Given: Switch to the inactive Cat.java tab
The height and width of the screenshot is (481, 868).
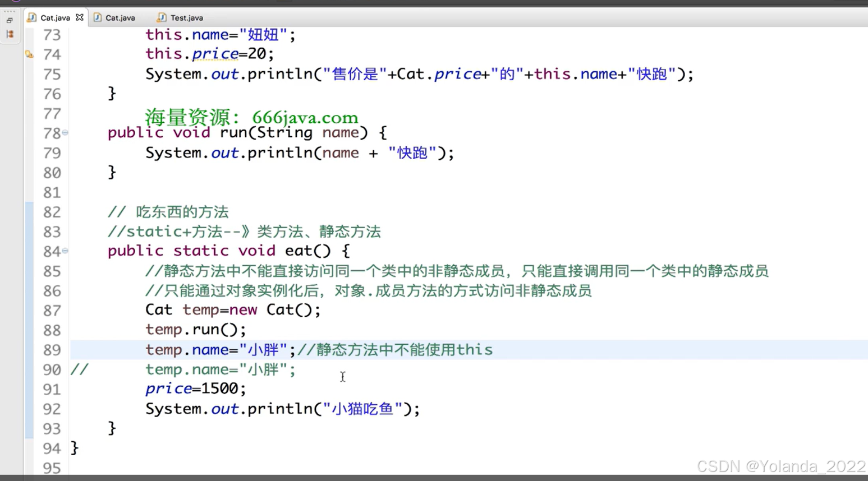Looking at the screenshot, I should [114, 18].
